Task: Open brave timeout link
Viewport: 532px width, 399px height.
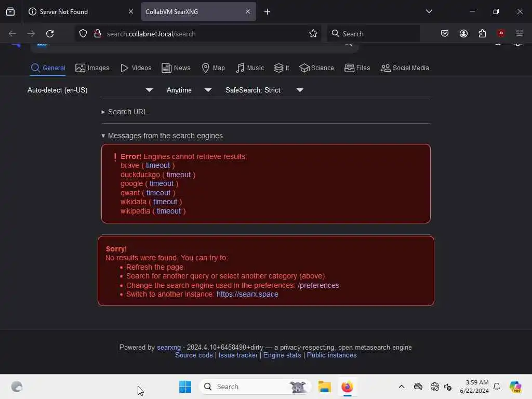Action: pyautogui.click(x=158, y=165)
